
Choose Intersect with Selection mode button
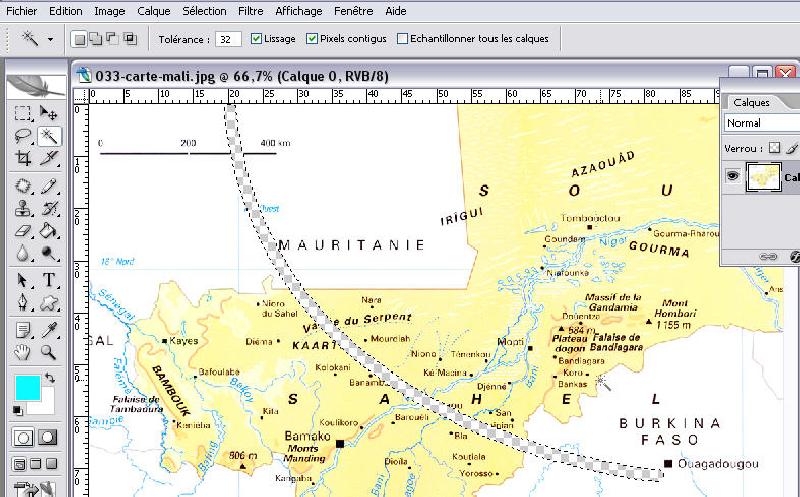pos(130,39)
